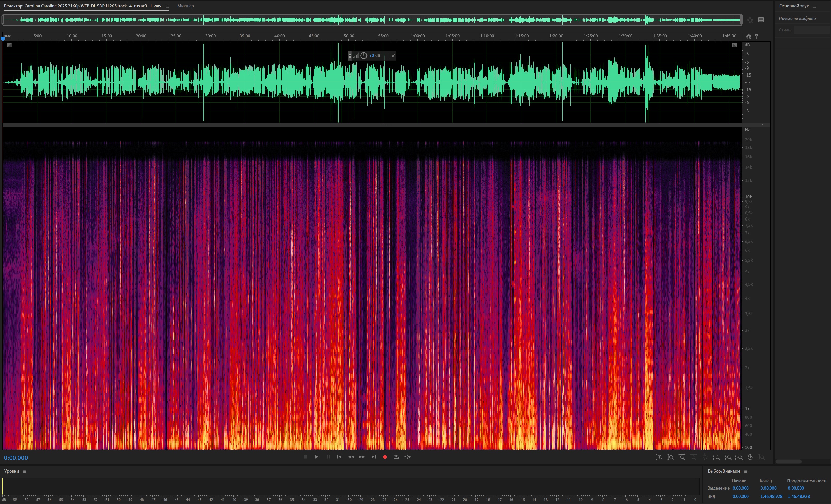Zoom to selection icon
831x504 pixels.
tap(739, 458)
